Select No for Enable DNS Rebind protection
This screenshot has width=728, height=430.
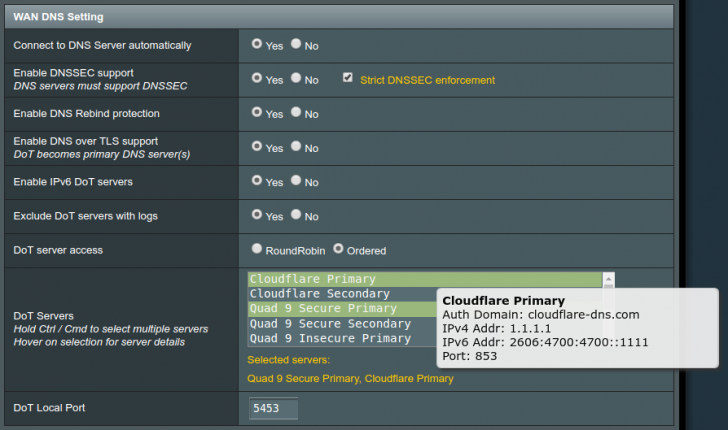[x=296, y=112]
